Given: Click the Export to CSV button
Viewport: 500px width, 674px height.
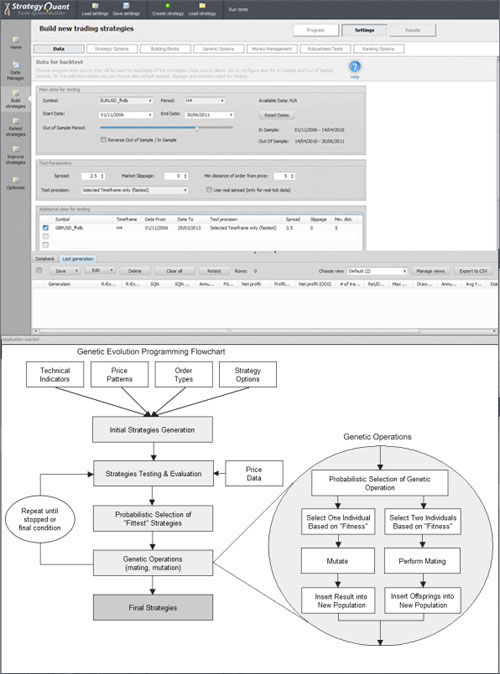Looking at the screenshot, I should (473, 271).
